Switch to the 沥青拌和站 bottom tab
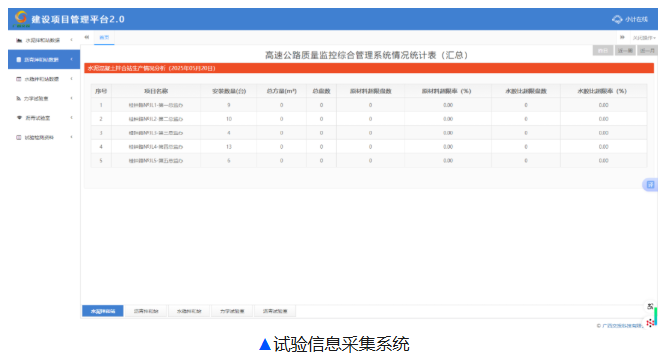 146,311
